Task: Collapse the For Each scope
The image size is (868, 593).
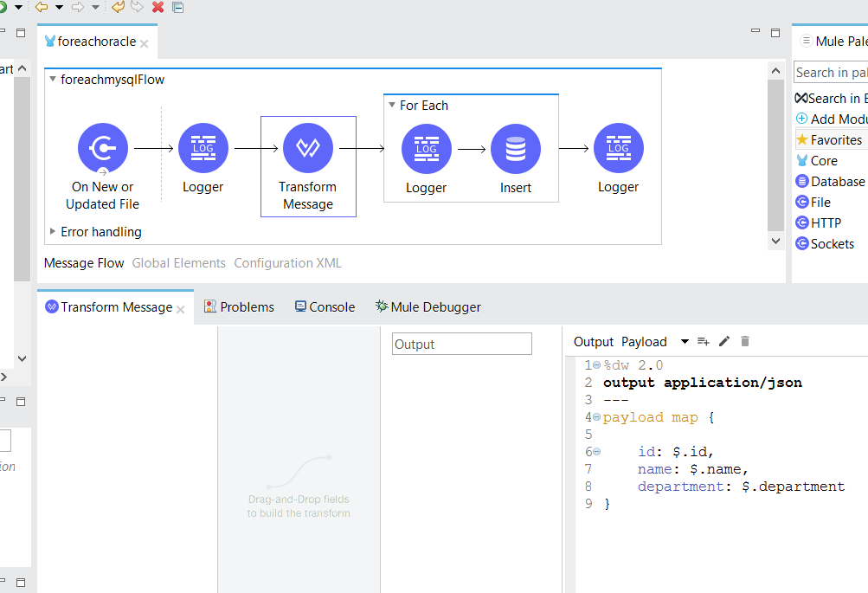Action: pos(391,106)
